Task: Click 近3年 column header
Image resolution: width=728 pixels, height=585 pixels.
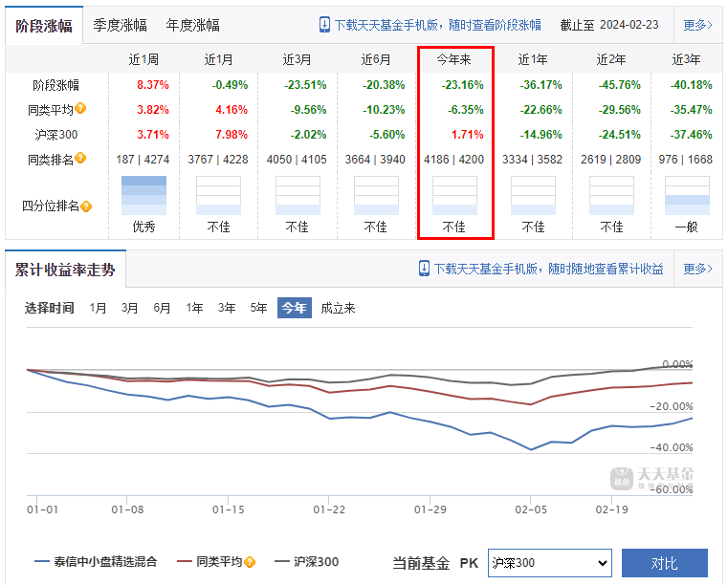Action: 687,59
